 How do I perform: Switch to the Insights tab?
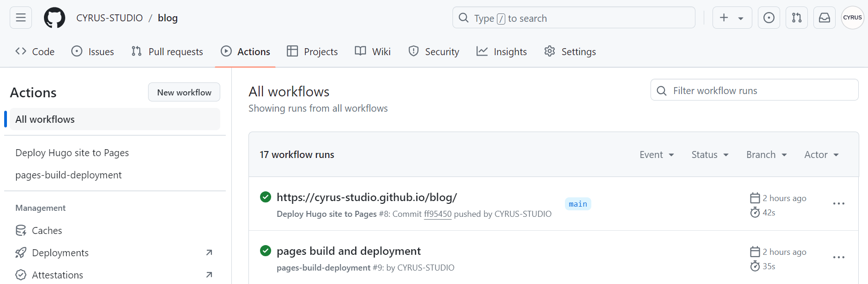tap(502, 52)
